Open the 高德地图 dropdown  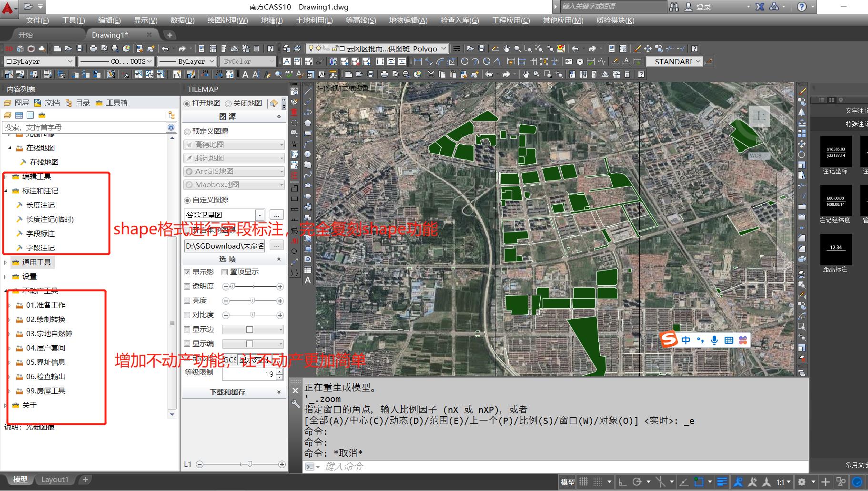(234, 144)
